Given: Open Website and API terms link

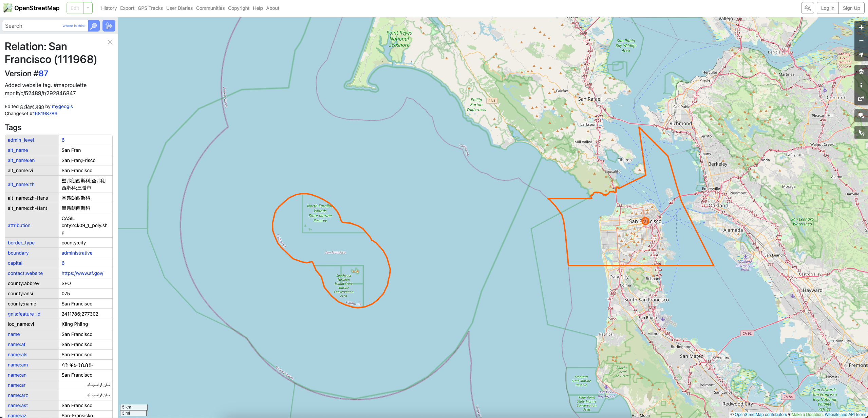Looking at the screenshot, I should point(845,414).
